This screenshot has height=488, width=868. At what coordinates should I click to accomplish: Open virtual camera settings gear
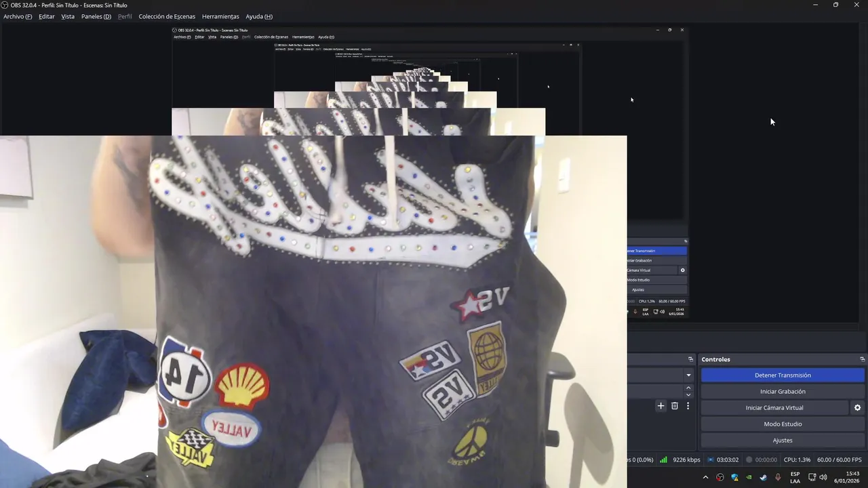click(x=857, y=407)
